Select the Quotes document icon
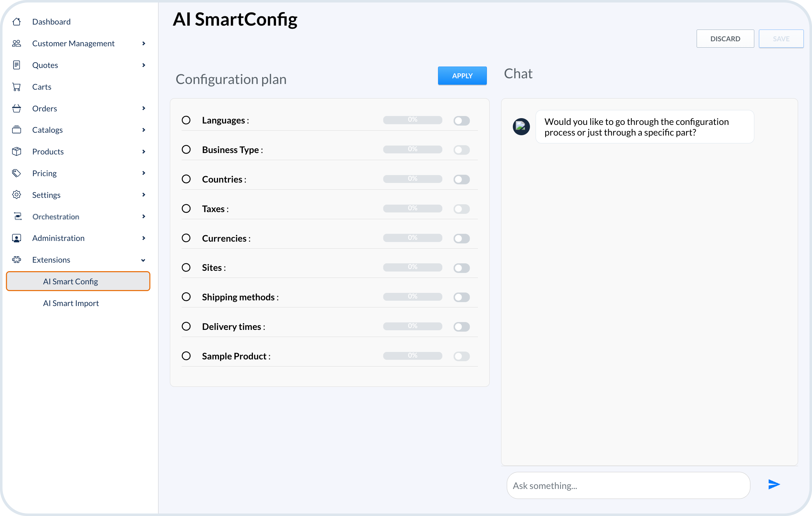Viewport: 812px width, 516px height. pyautogui.click(x=16, y=65)
